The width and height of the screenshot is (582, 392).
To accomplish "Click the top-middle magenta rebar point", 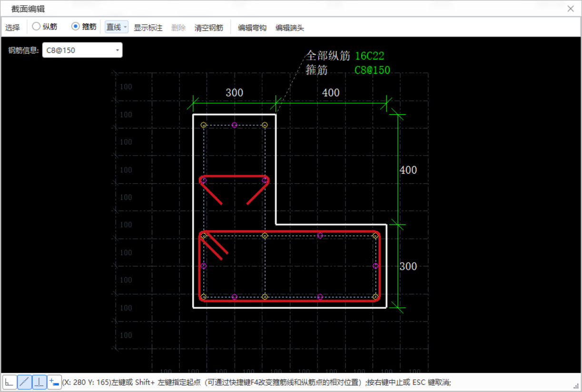I will tap(234, 125).
